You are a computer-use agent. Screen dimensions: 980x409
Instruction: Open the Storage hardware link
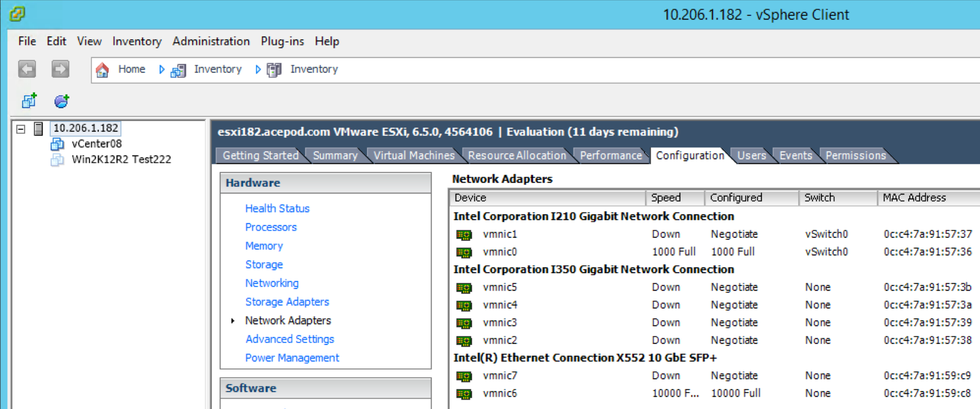(x=264, y=264)
